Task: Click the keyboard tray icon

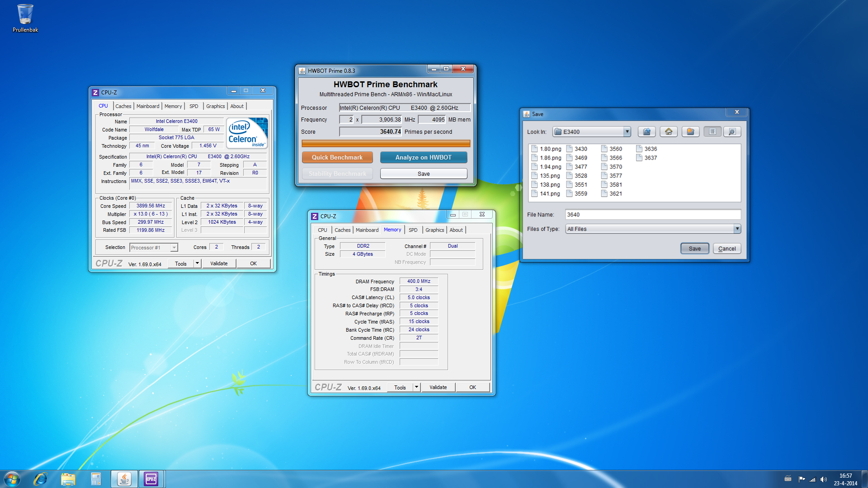Action: point(788,479)
